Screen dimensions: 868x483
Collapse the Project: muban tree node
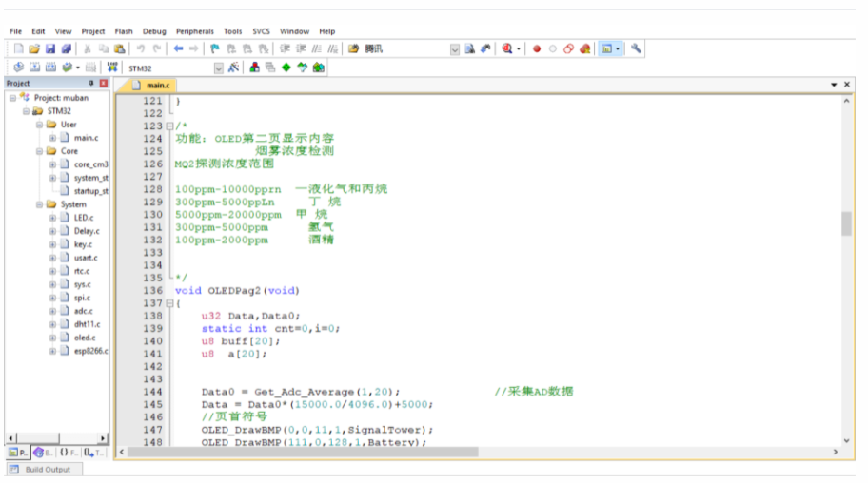(12, 98)
